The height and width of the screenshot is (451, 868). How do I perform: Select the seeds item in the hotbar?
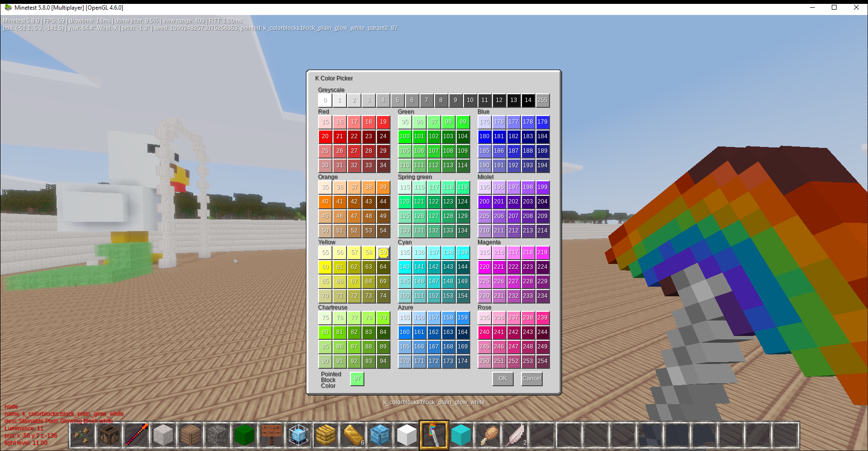click(x=82, y=435)
